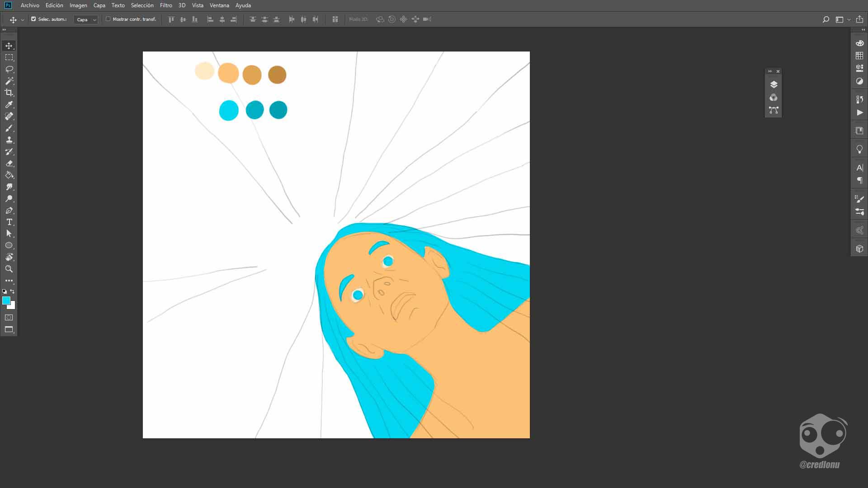Open the Layers panel icon
The image size is (868, 488).
(x=774, y=84)
